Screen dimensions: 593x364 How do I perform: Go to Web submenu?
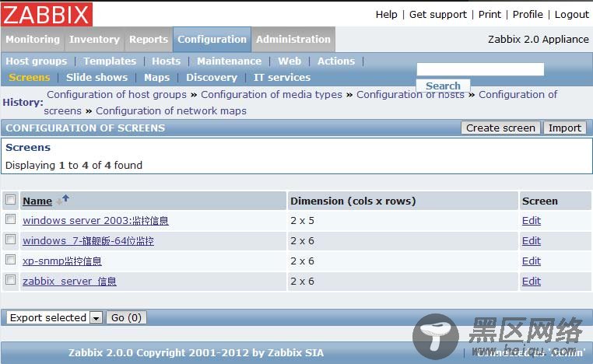(289, 61)
